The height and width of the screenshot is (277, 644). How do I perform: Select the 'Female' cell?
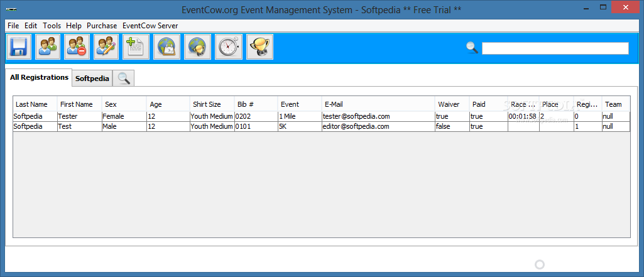coord(124,117)
